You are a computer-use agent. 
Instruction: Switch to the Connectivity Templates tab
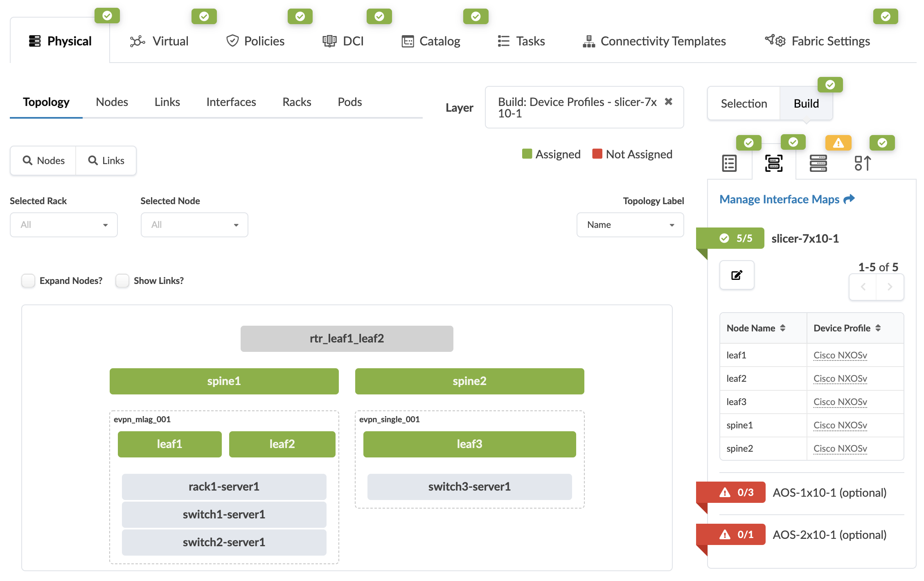click(654, 41)
